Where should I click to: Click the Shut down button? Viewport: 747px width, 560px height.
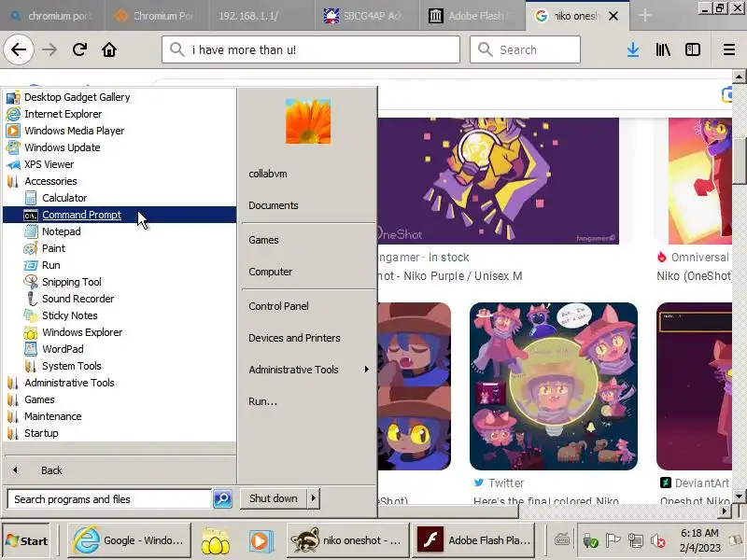(x=274, y=498)
